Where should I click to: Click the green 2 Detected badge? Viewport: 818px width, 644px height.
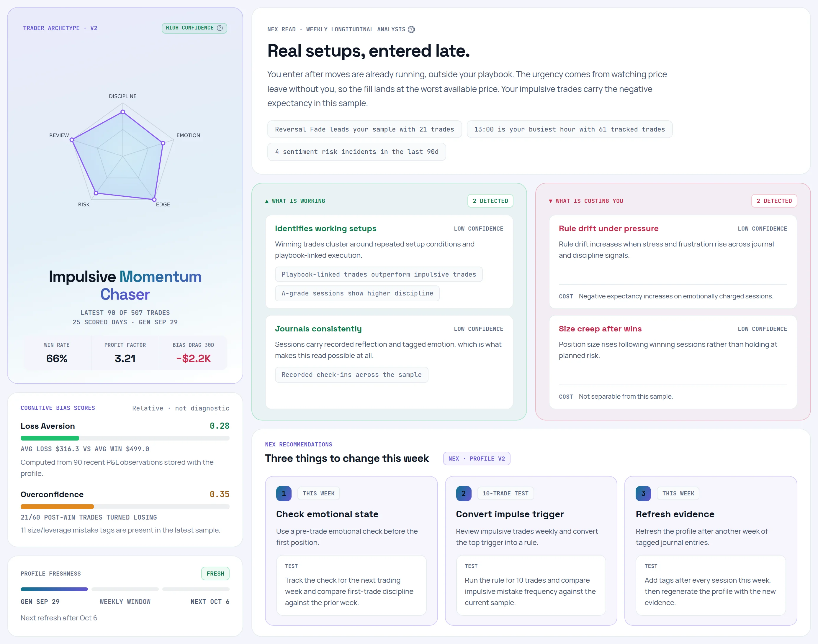(490, 201)
